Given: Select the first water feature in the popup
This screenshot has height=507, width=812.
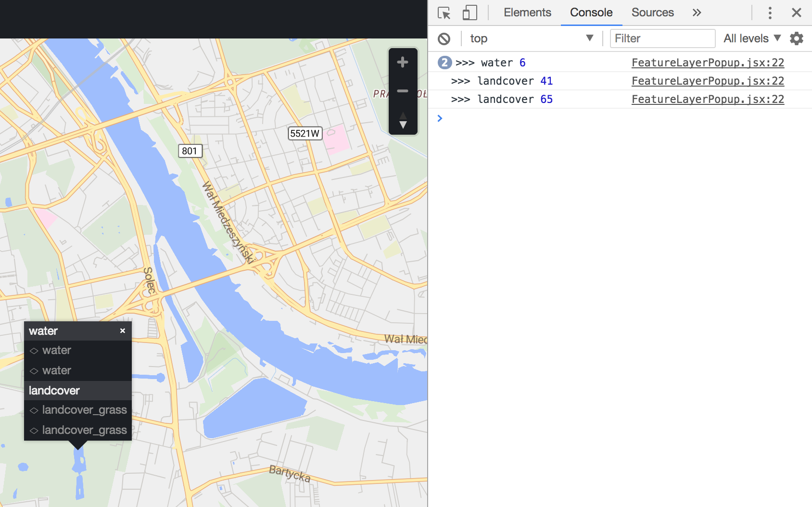Looking at the screenshot, I should pos(56,350).
